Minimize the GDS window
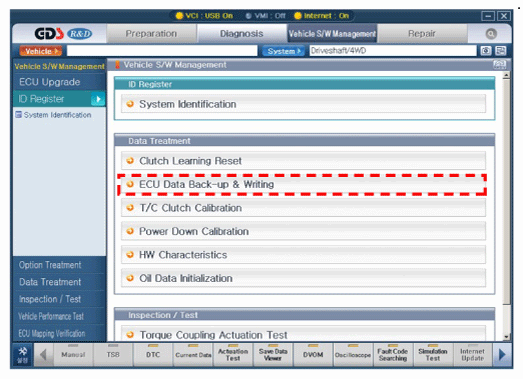This screenshot has height=379, width=523. pyautogui.click(x=488, y=16)
